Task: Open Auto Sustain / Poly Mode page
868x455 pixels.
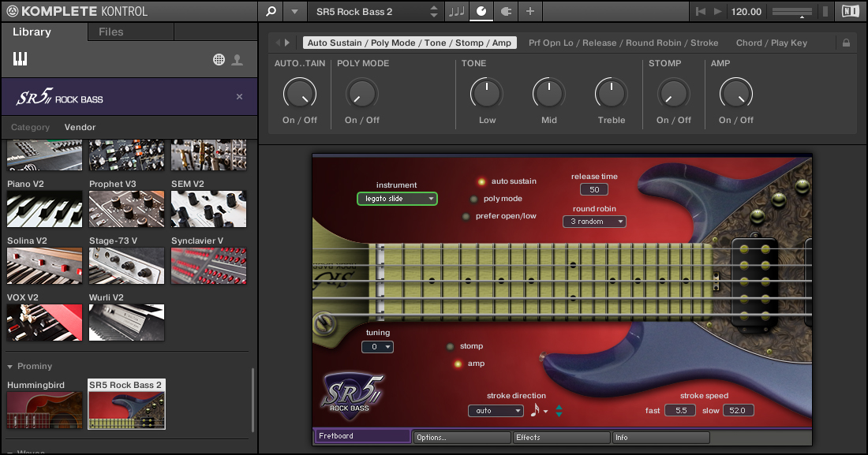Action: 410,43
